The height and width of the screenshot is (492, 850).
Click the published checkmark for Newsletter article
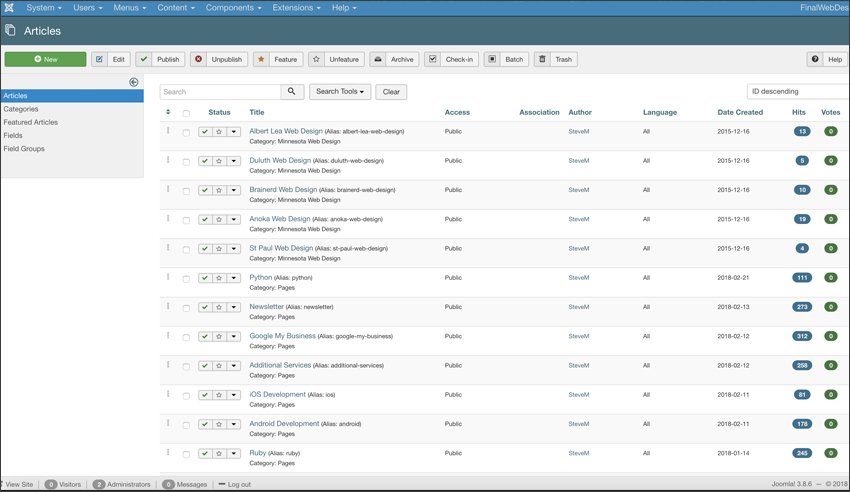(205, 307)
